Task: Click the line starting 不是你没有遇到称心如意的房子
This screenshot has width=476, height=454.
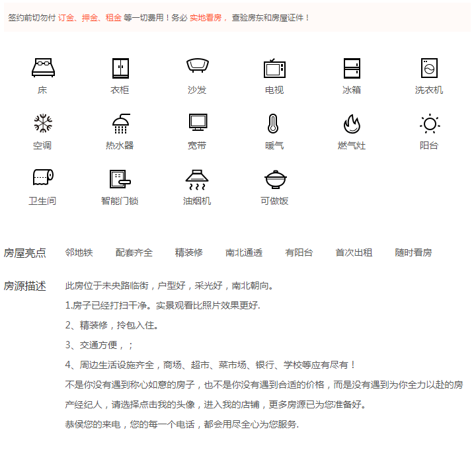Action: coord(264,385)
